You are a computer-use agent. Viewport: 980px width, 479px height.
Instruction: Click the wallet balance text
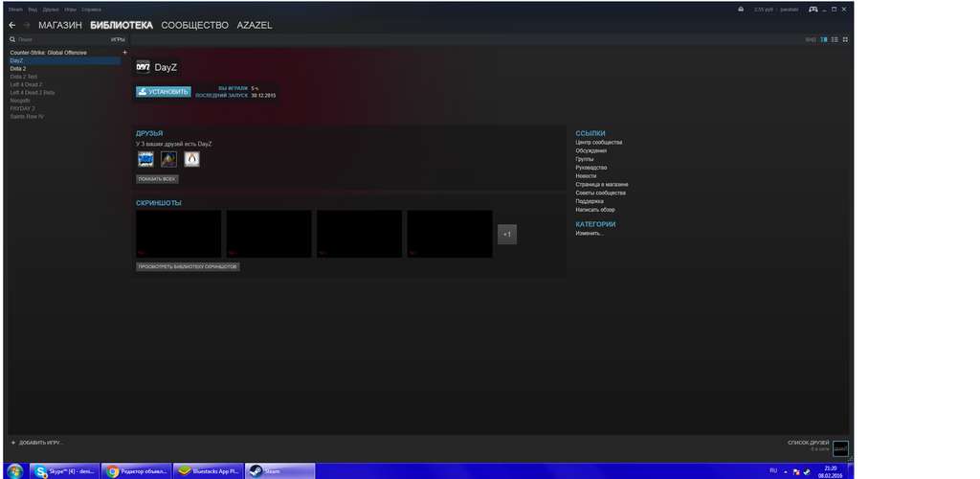click(763, 10)
